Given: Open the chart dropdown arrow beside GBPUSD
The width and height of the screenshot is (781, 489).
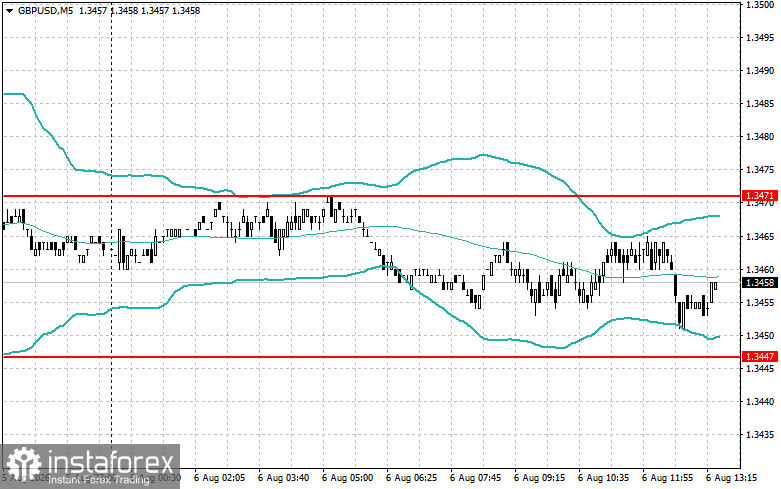Looking at the screenshot, I should pyautogui.click(x=9, y=10).
